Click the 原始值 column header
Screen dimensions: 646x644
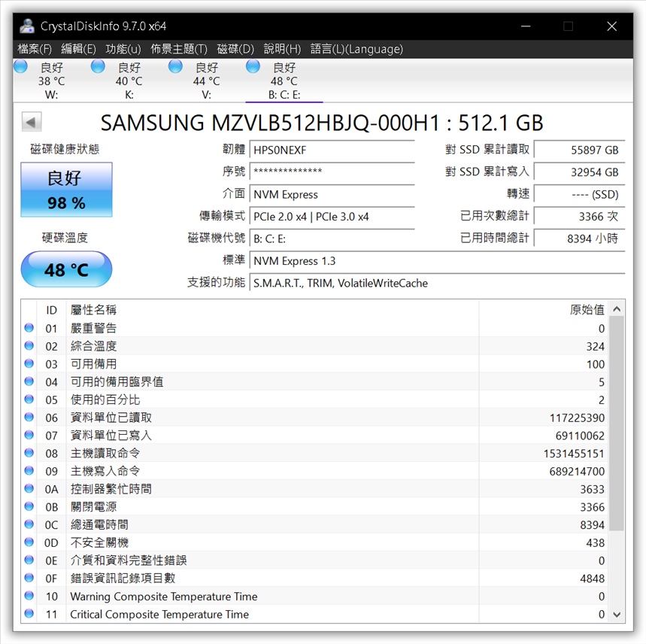coord(544,309)
